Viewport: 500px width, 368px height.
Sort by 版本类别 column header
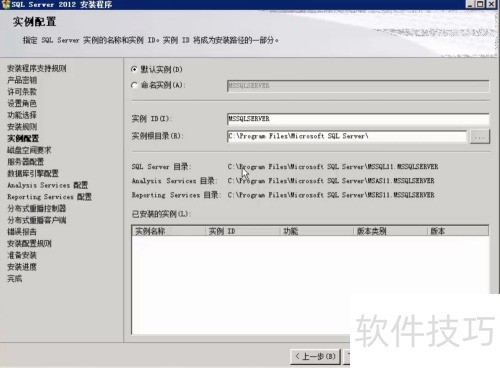390,231
